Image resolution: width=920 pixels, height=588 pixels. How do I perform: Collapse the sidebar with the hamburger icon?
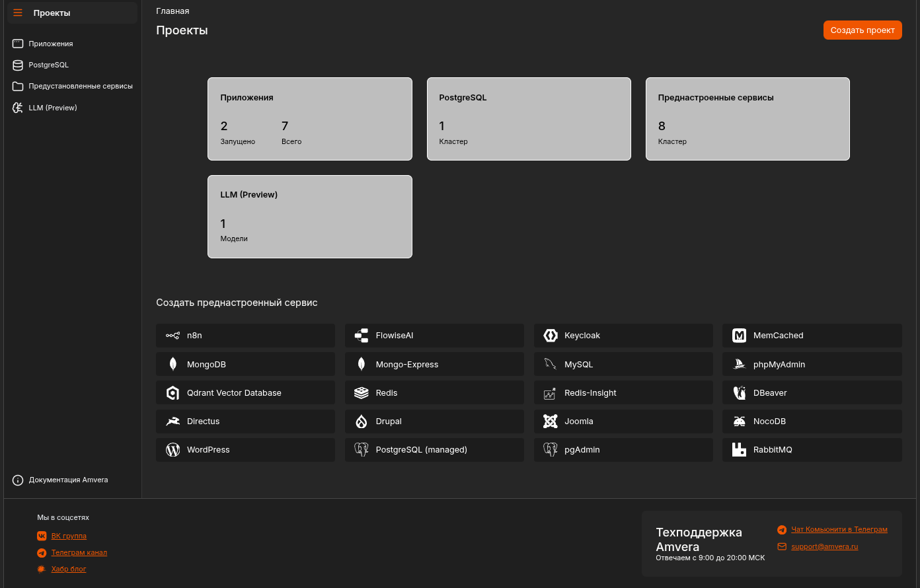click(18, 13)
